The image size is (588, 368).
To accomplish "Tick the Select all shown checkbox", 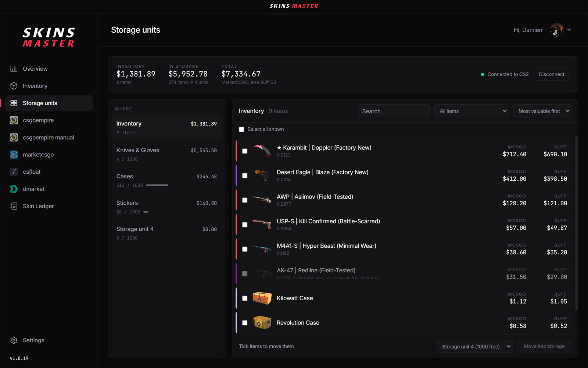I will (241, 129).
